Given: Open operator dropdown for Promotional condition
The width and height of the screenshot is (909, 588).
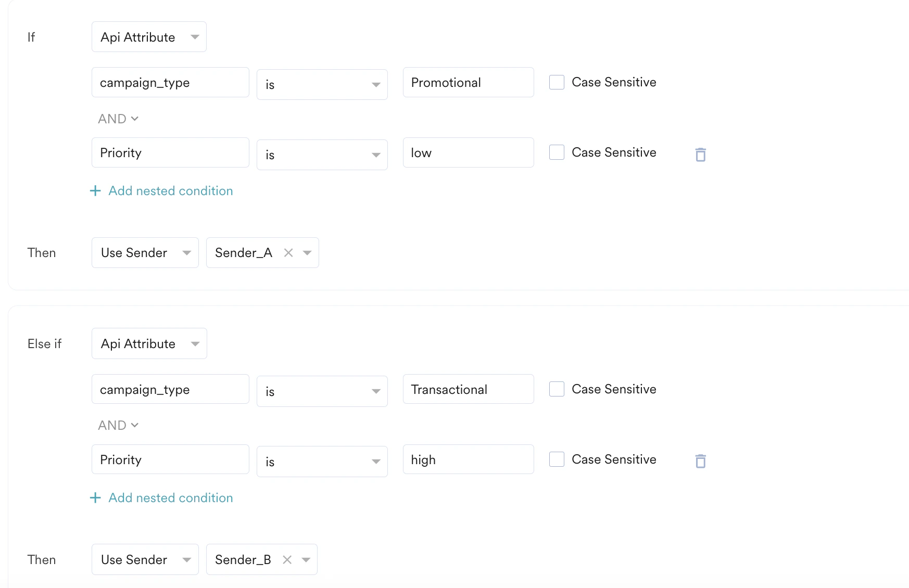Looking at the screenshot, I should [322, 84].
